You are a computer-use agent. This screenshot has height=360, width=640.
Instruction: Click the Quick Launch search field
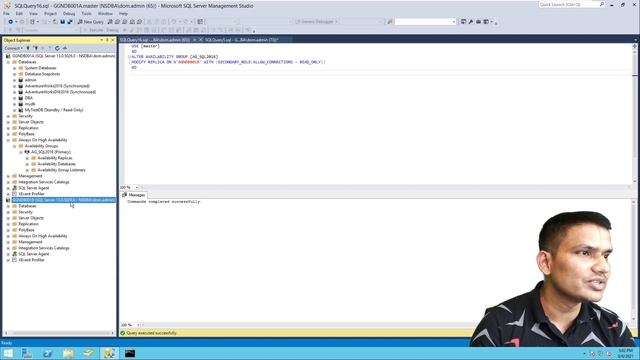pyautogui.click(x=569, y=4)
